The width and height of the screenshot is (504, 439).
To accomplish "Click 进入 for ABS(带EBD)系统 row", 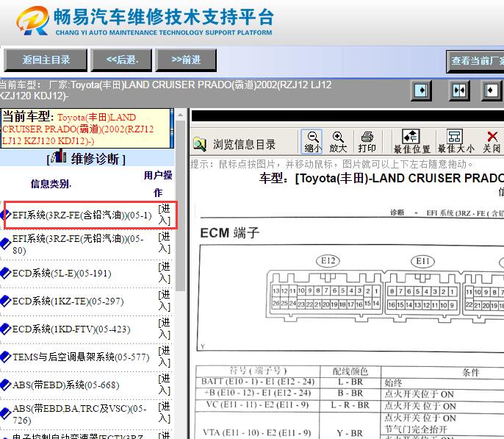I will [x=165, y=385].
